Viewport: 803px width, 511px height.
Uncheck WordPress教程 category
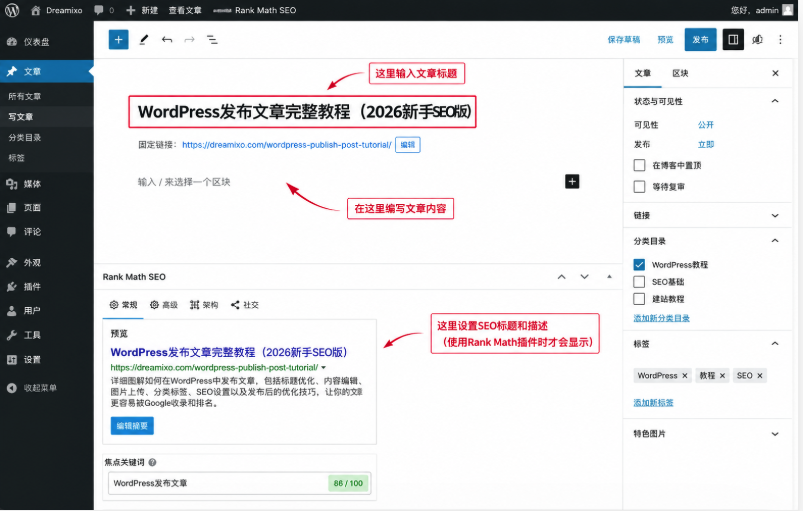click(639, 265)
